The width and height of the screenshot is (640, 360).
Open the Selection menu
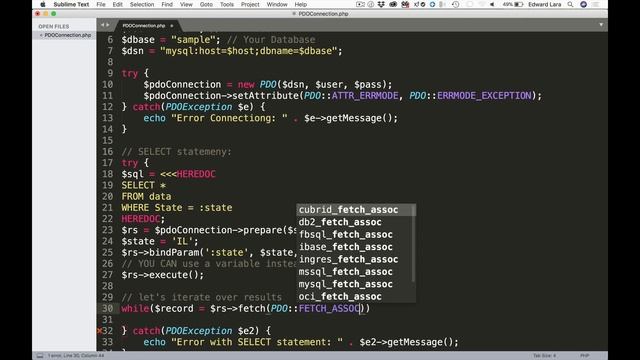pos(142,4)
